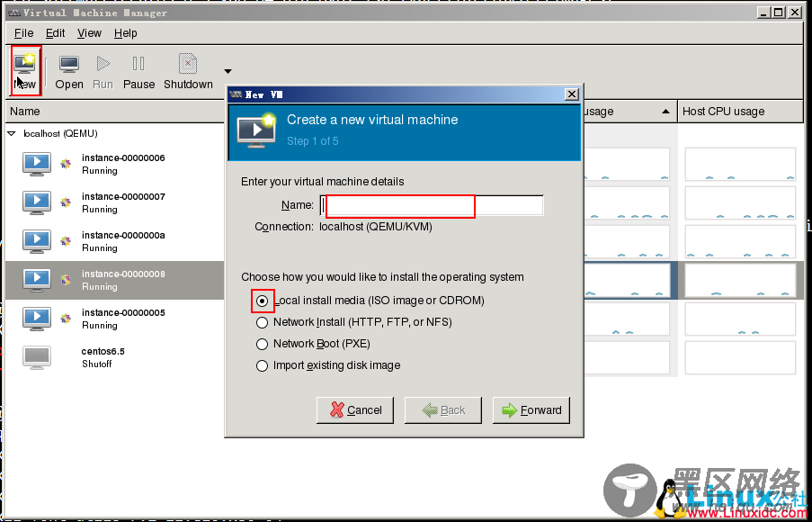Click Forward to proceed to step 2
The width and height of the screenshot is (812, 522).
coord(531,410)
